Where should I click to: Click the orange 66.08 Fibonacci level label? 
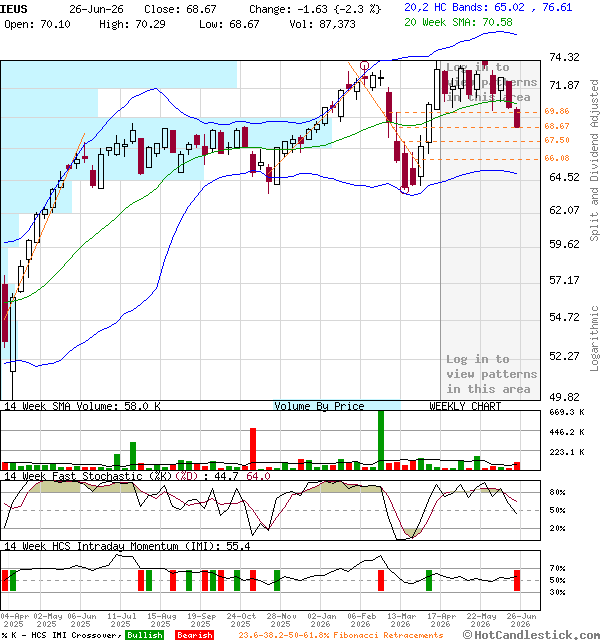[x=557, y=158]
